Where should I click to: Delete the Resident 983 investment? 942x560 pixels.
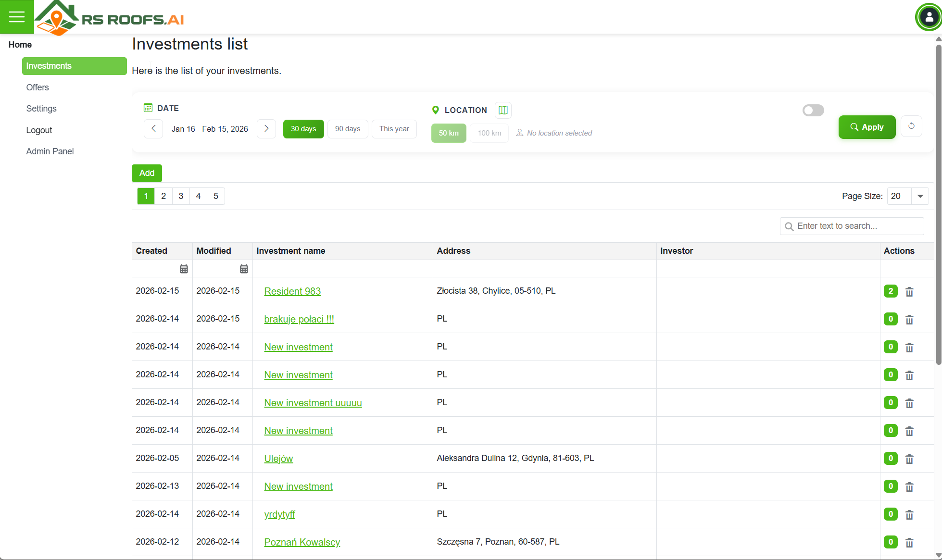coord(909,292)
